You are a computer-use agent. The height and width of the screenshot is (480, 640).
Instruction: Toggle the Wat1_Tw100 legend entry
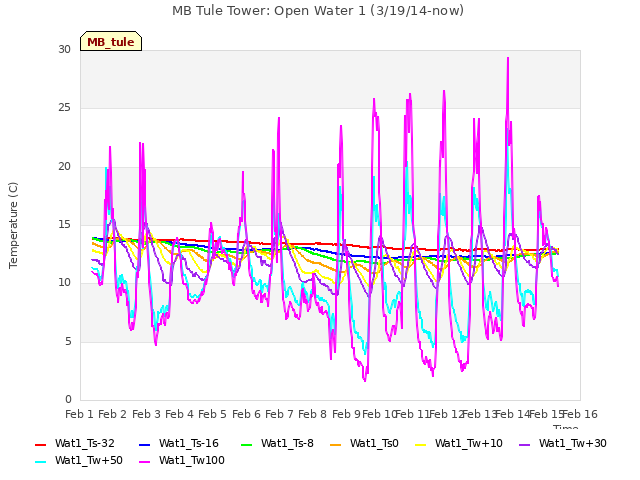(x=182, y=461)
